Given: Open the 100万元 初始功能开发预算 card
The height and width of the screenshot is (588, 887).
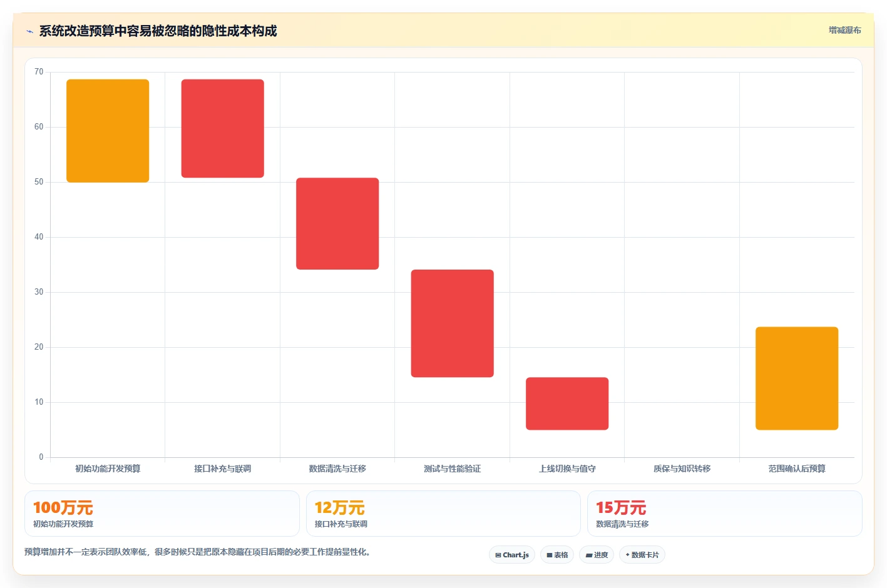Looking at the screenshot, I should 162,514.
